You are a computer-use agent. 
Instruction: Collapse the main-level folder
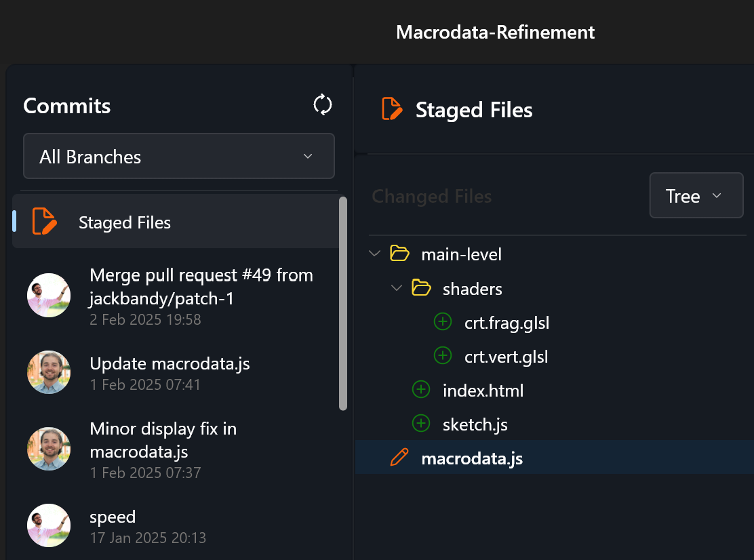(x=374, y=253)
